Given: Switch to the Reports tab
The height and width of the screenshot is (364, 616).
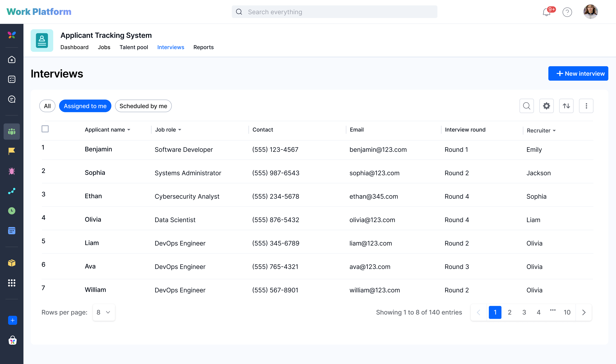Looking at the screenshot, I should tap(203, 47).
